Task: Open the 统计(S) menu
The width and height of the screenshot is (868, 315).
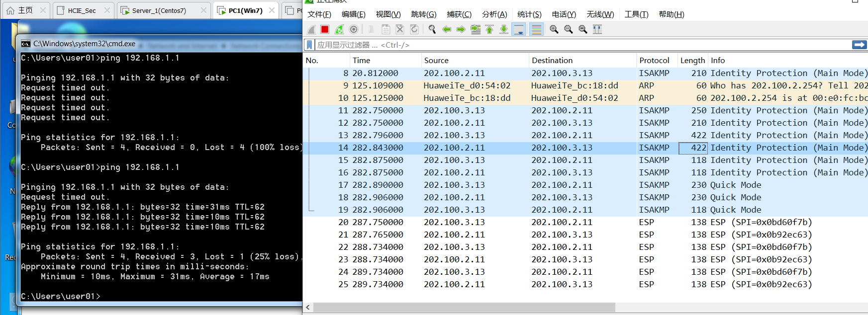Action: [x=529, y=14]
